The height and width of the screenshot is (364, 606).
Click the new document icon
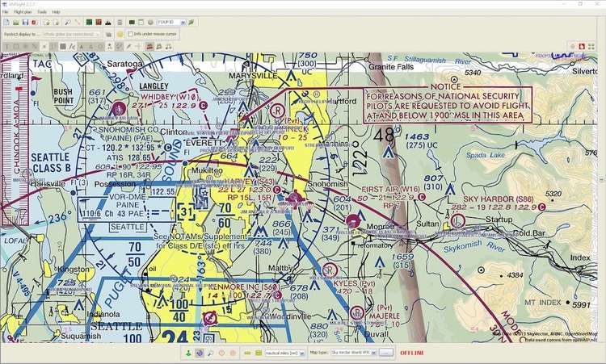pos(6,23)
